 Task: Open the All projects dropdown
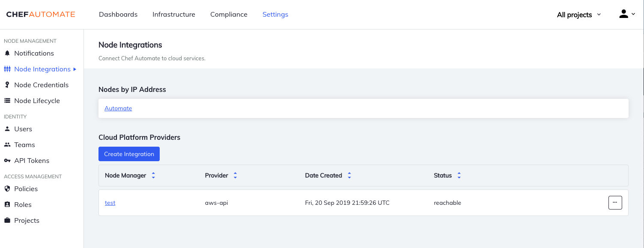[578, 15]
